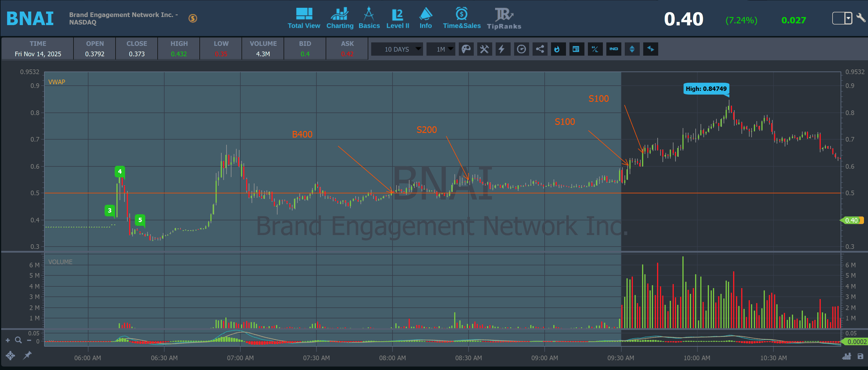
Task: Open the color palette chart settings
Action: point(466,49)
